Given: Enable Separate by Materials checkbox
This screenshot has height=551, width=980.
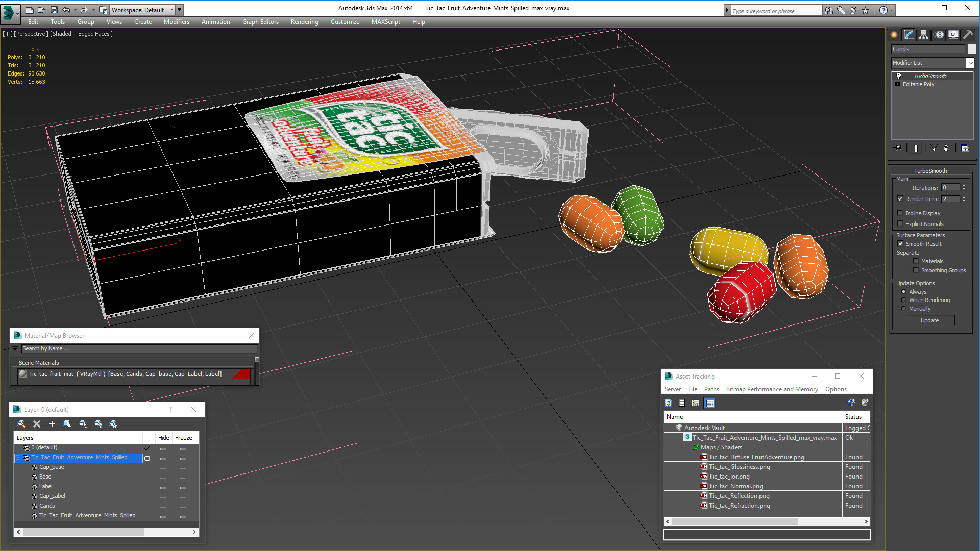Looking at the screenshot, I should point(916,261).
